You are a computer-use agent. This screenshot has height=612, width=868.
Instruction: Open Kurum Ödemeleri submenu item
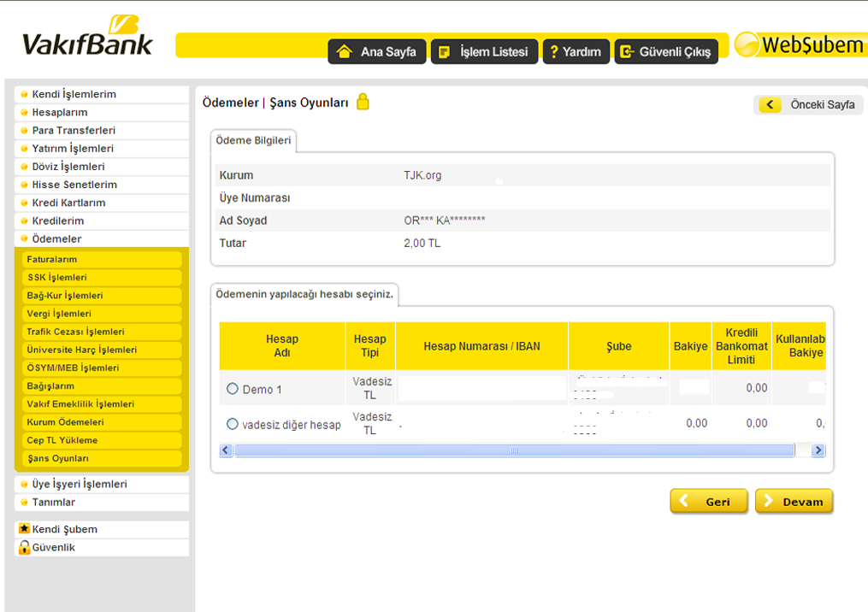(102, 422)
